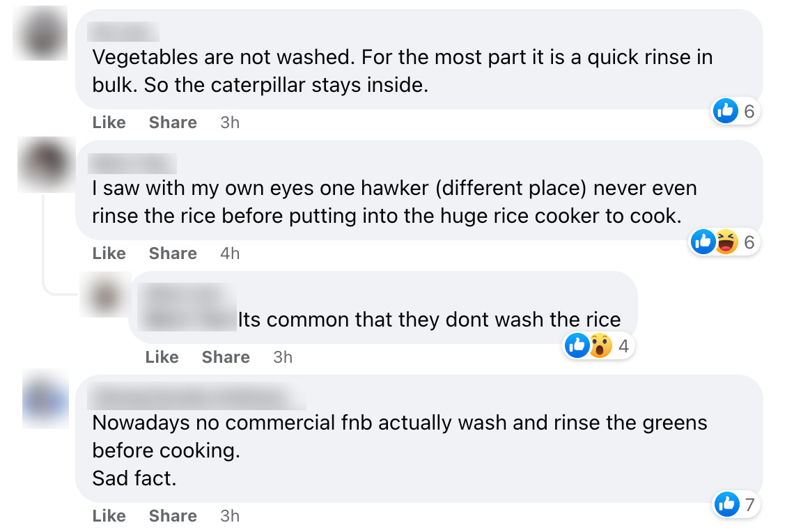Share the 'Nowadays no commercial fnb' comment

pyautogui.click(x=173, y=516)
